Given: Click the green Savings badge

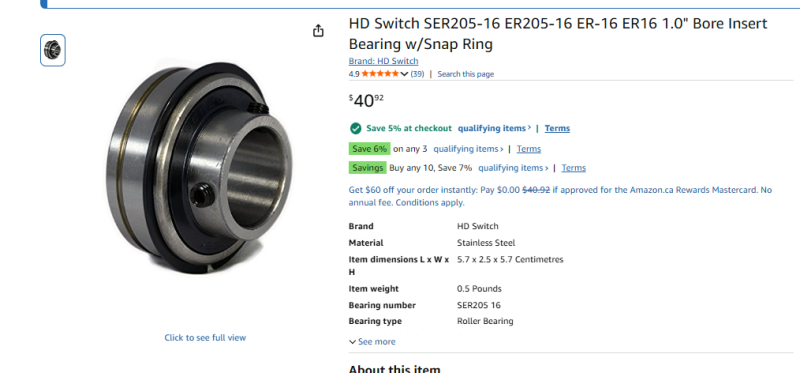Looking at the screenshot, I should (x=367, y=168).
